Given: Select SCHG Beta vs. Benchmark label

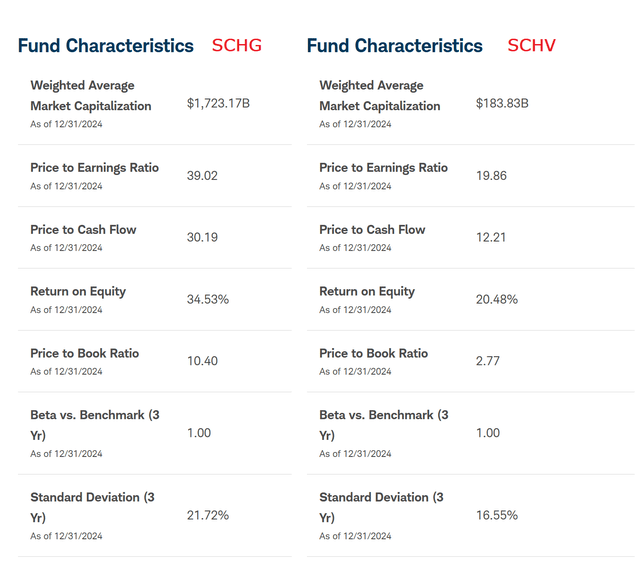Looking at the screenshot, I should [x=92, y=424].
